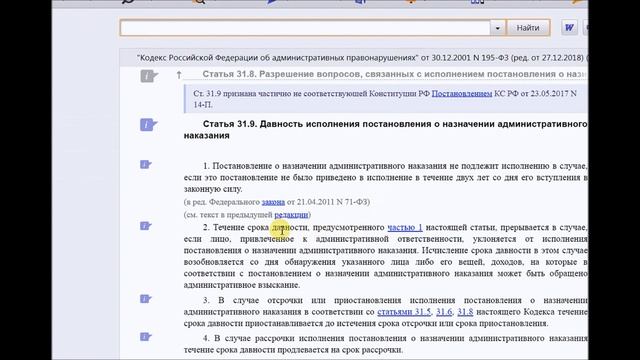Click the Статья 31.9 heading text

click(x=385, y=129)
